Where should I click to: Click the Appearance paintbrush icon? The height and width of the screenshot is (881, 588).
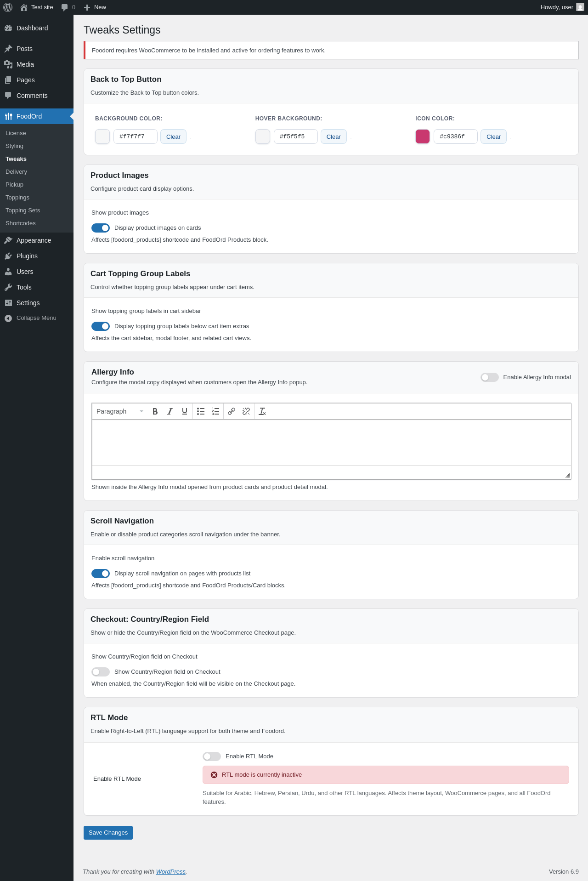click(8, 240)
